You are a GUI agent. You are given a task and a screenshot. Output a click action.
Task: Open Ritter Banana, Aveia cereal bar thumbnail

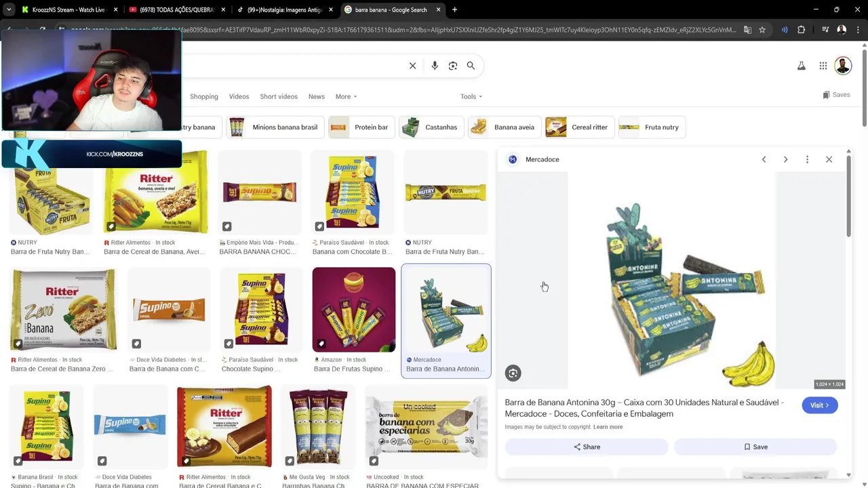click(x=155, y=192)
